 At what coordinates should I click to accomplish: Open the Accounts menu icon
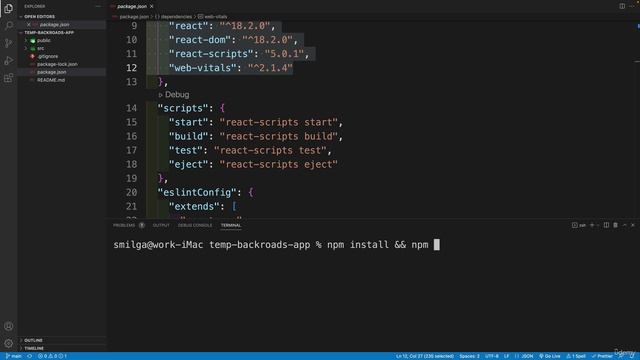pos(8,326)
